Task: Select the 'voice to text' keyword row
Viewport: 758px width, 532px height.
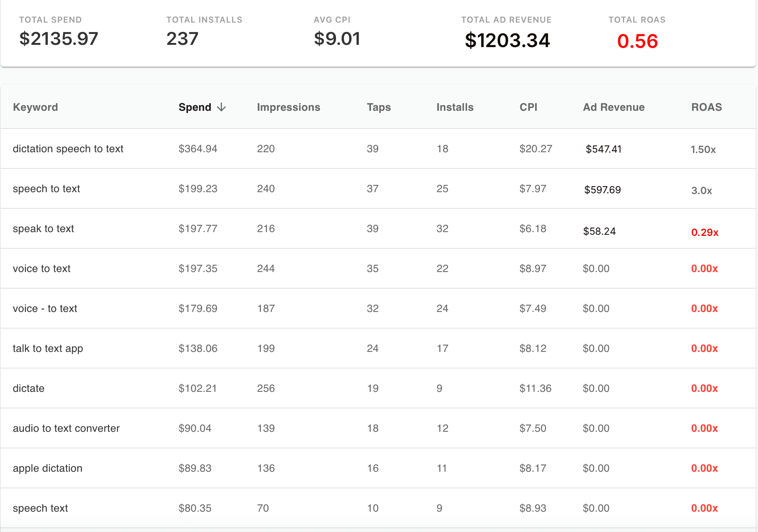Action: click(41, 268)
